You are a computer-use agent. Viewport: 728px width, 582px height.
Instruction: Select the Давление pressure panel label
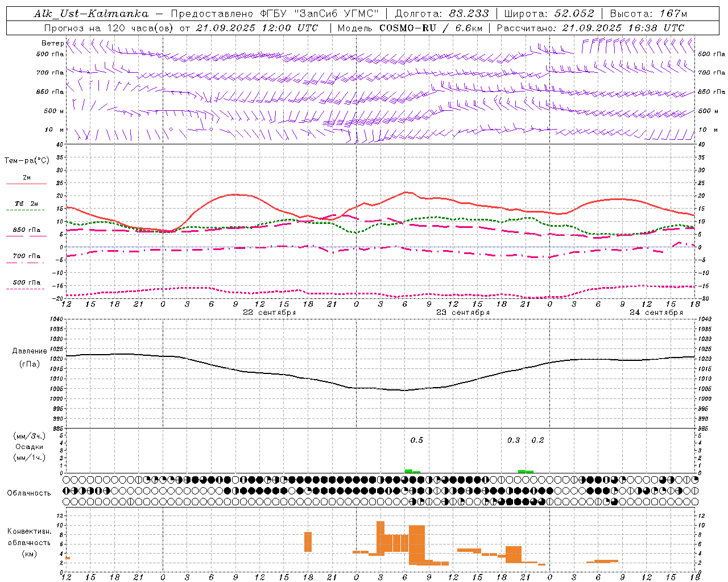click(30, 351)
